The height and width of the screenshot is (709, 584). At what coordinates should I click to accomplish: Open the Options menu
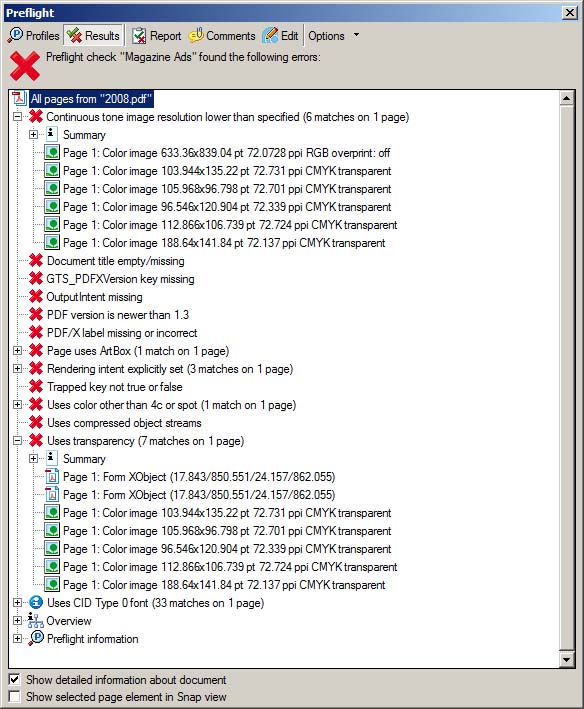click(334, 36)
